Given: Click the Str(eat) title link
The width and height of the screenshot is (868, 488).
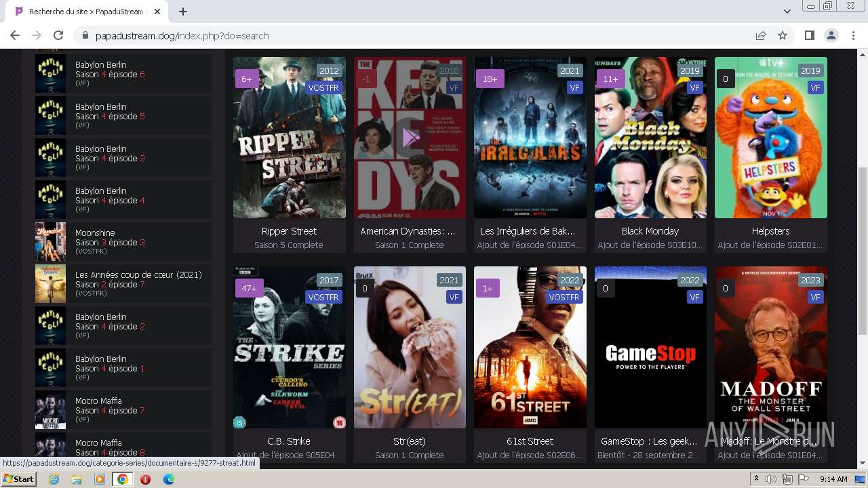Looking at the screenshot, I should (410, 441).
